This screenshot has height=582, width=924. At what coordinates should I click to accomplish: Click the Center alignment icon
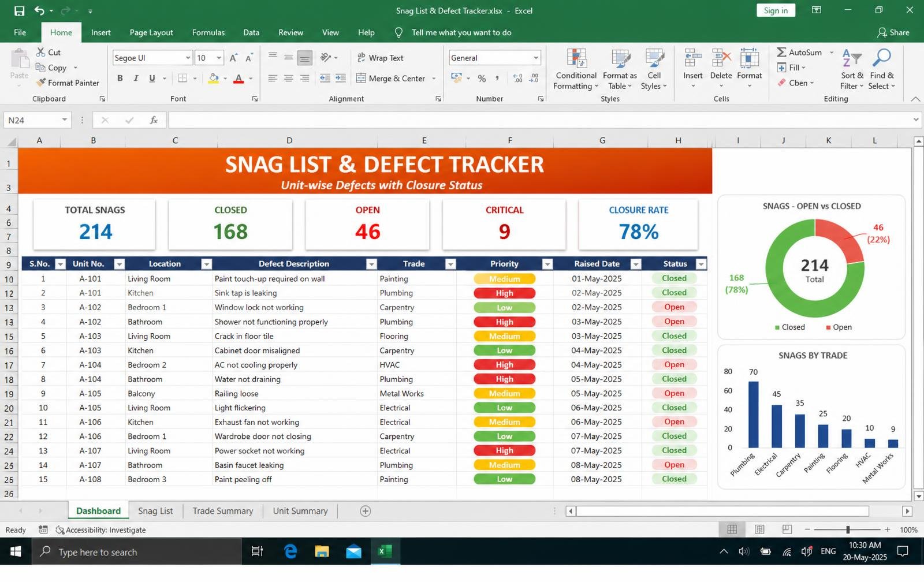click(289, 79)
